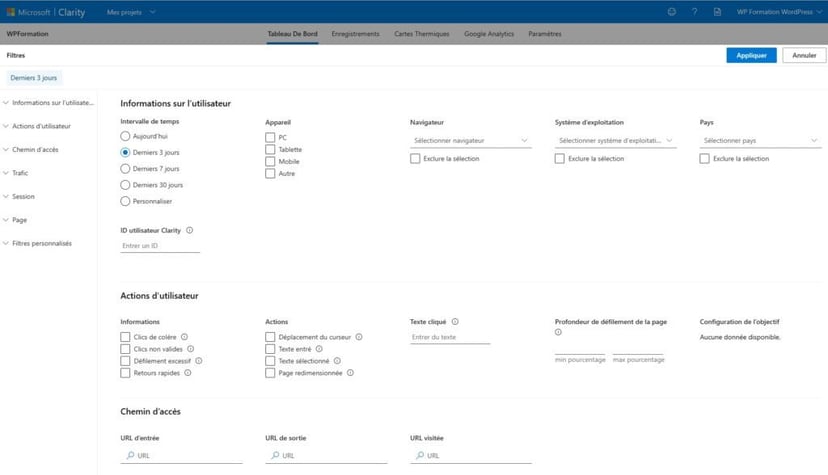This screenshot has height=475, width=828.
Task: Click info icon next to ID utilisateur Clarity
Action: click(x=190, y=230)
